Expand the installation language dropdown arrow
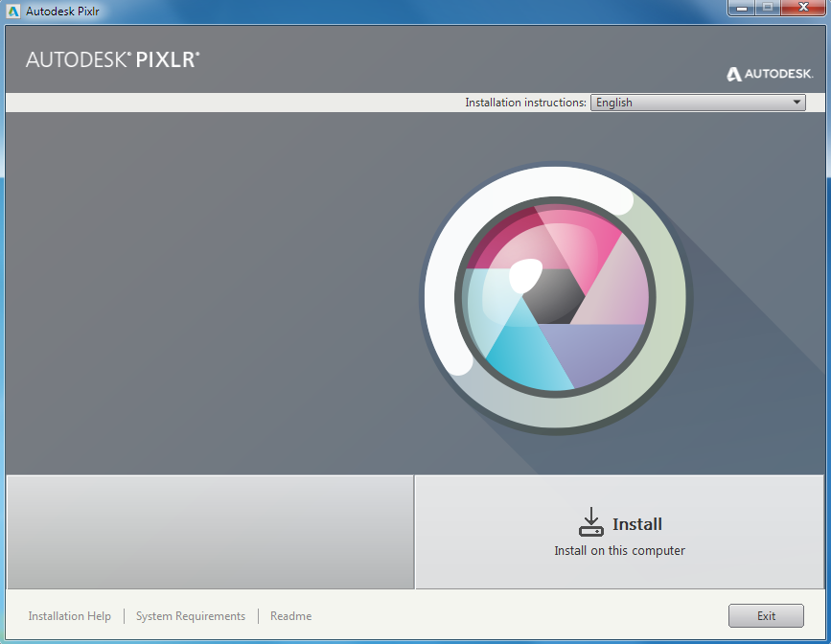Image resolution: width=831 pixels, height=644 pixels. click(x=796, y=103)
